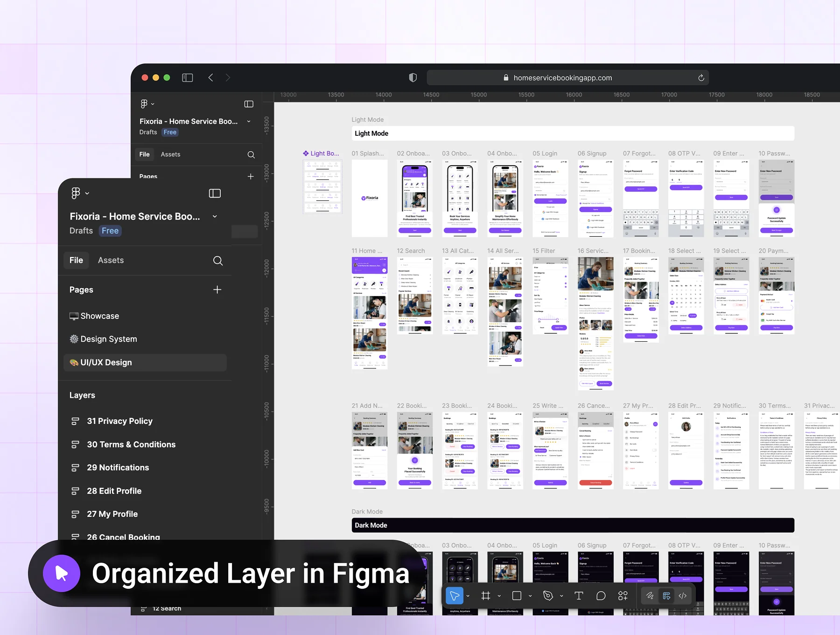Click the Light Mode section header bar

click(573, 134)
